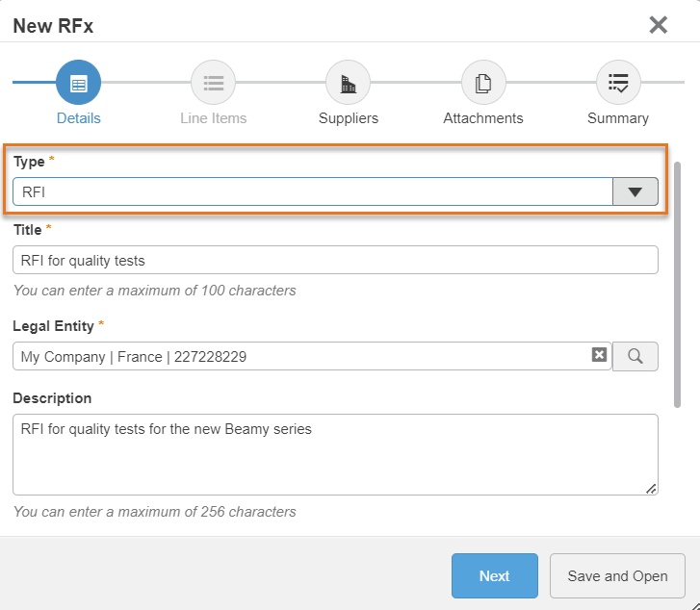700x610 pixels.
Task: Select the Summary step icon
Action: coord(618,84)
